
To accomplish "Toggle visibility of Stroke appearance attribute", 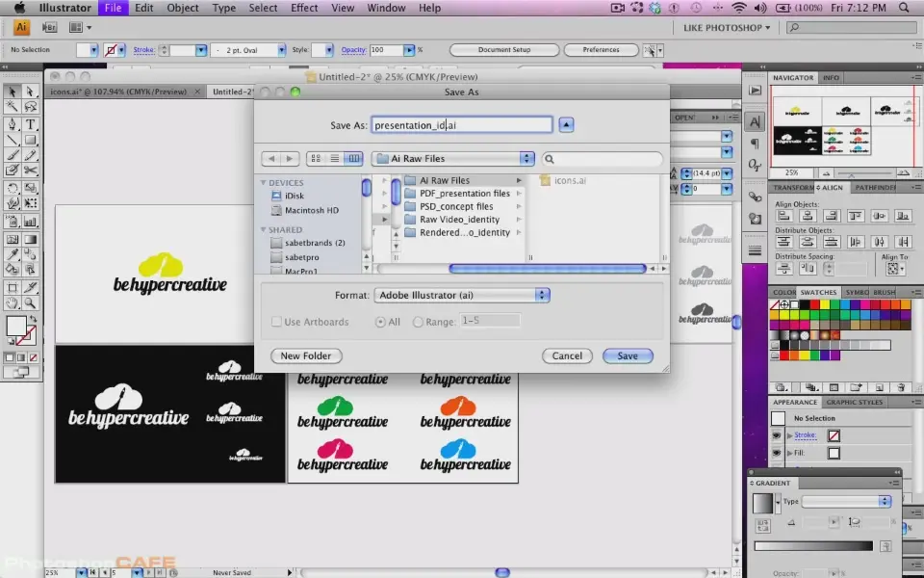I will point(777,435).
